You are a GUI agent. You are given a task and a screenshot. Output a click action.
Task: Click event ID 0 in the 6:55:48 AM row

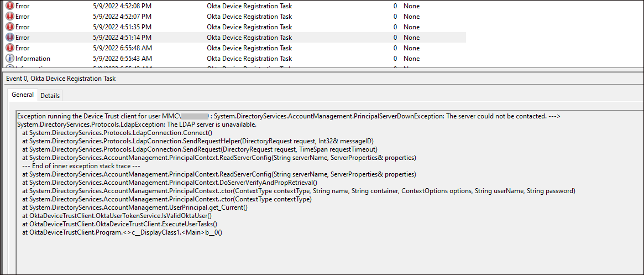395,48
